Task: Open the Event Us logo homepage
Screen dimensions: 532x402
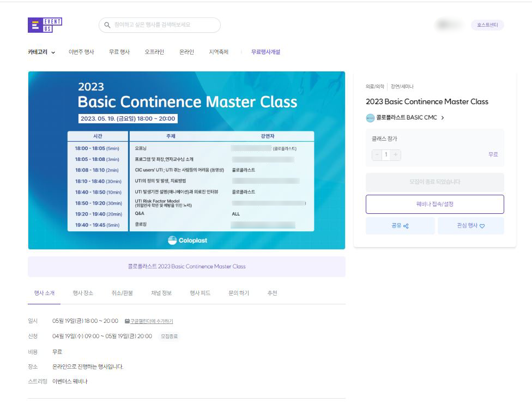Action: point(45,25)
